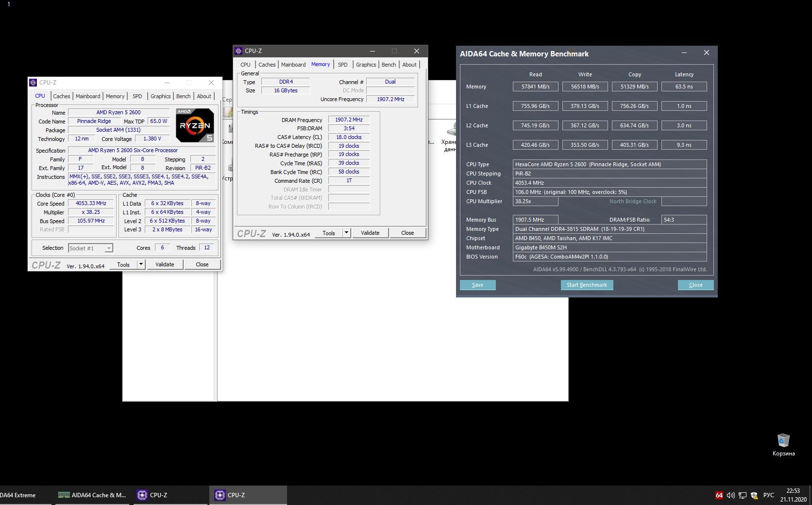This screenshot has width=812, height=505.
Task: Open Memory tab in CPU-Z processor window
Action: [x=115, y=96]
